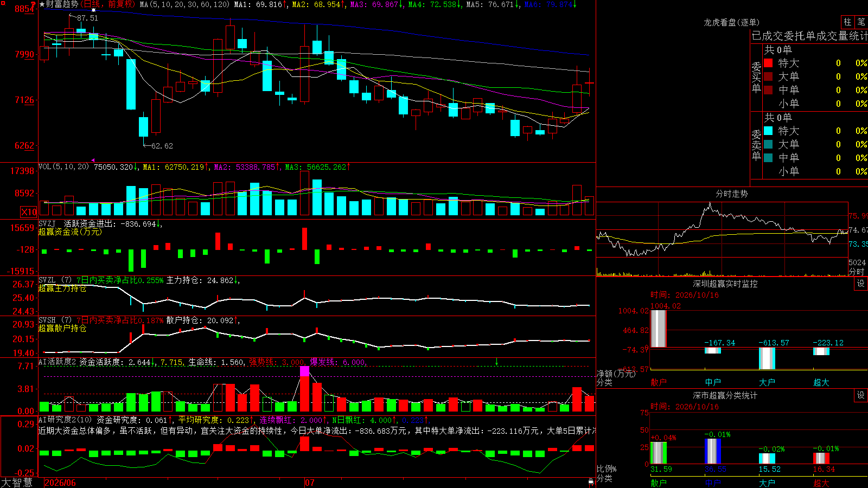The height and width of the screenshot is (488, 868).
Task: Click the 超赢资金流(万元) label
Action: pyautogui.click(x=70, y=232)
